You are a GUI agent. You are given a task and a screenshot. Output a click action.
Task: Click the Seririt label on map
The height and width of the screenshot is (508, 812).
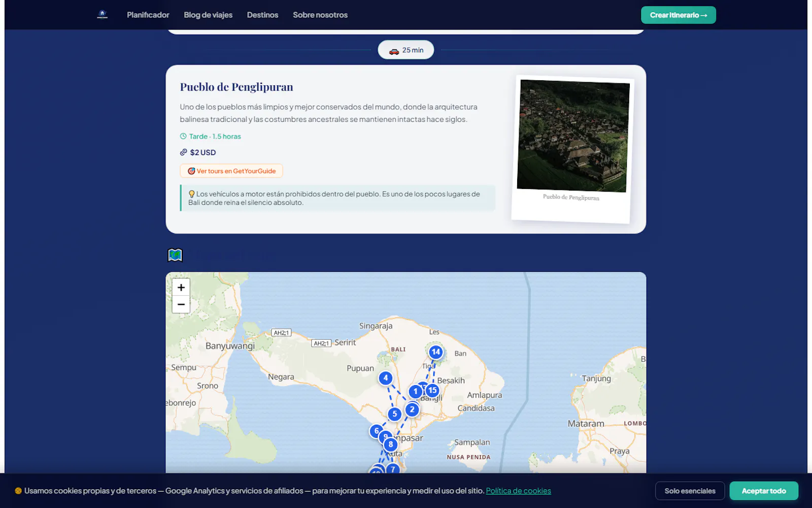point(345,342)
